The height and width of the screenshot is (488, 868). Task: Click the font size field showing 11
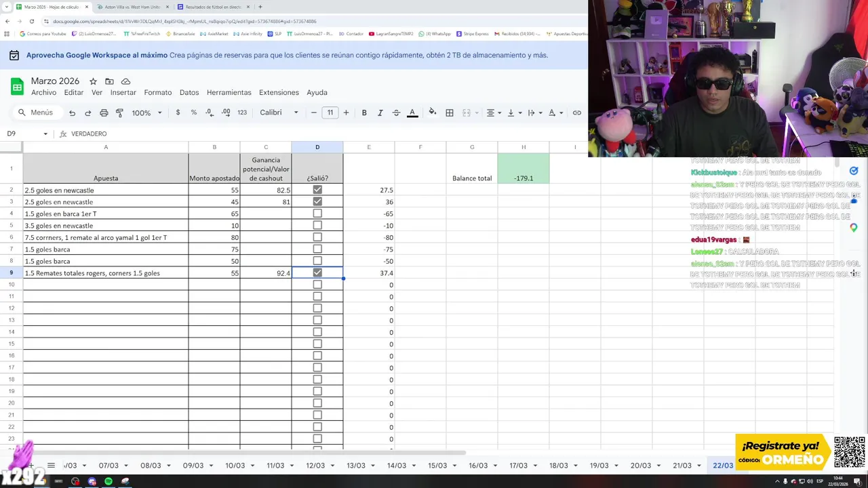pyautogui.click(x=330, y=113)
